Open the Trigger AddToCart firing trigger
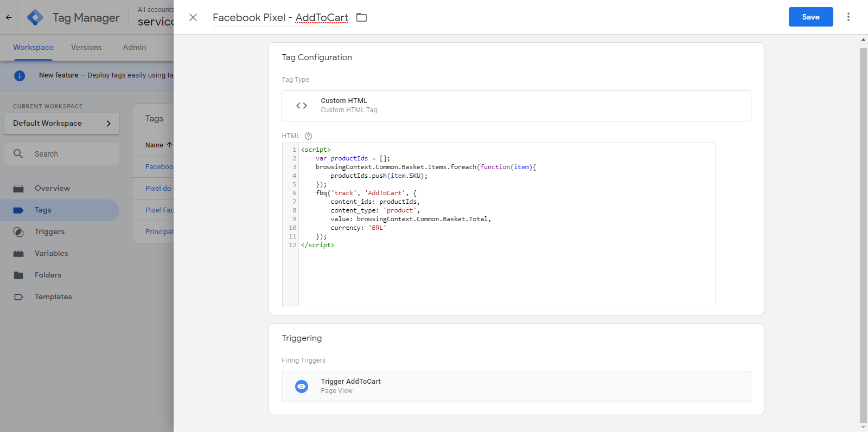The height and width of the screenshot is (432, 868). [516, 386]
